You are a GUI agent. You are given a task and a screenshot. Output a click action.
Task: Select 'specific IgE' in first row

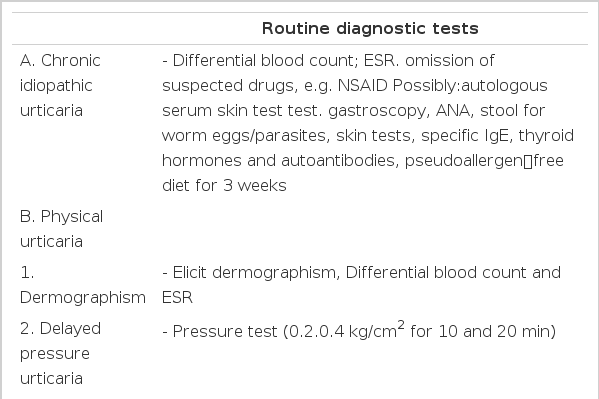(465, 136)
